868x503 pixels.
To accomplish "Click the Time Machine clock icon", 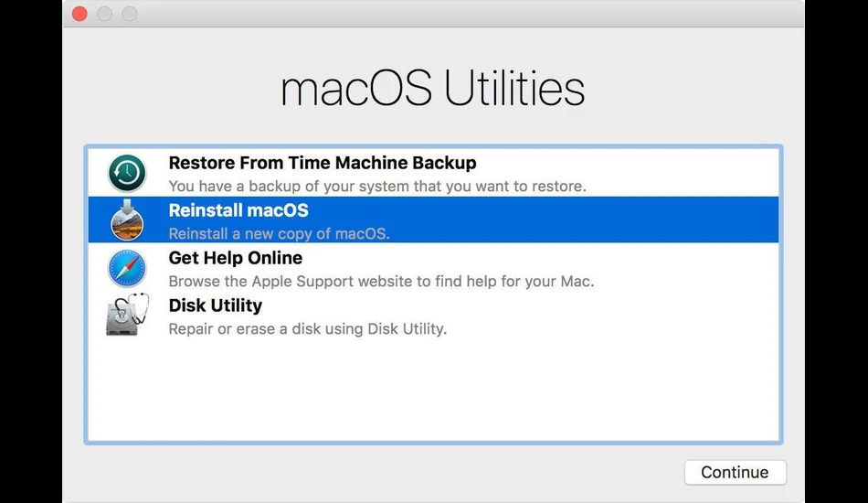I will (x=127, y=173).
